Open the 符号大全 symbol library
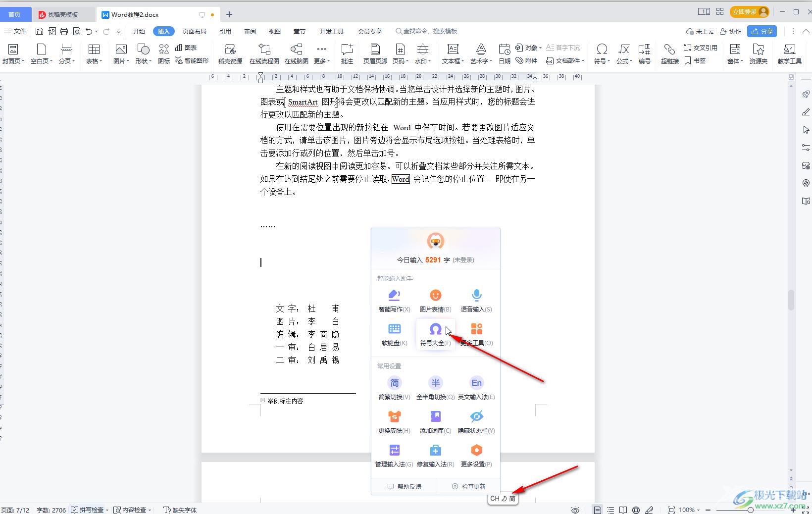812x514 pixels. pos(435,334)
